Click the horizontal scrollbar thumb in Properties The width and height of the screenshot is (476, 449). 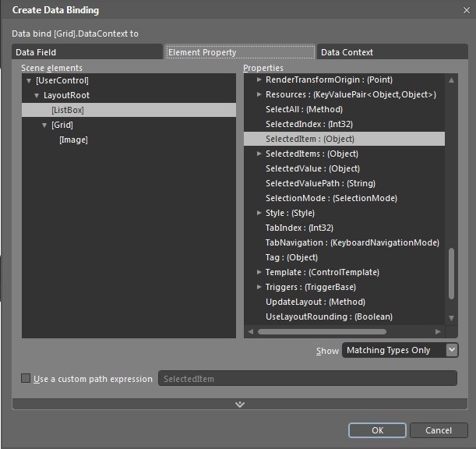click(322, 332)
